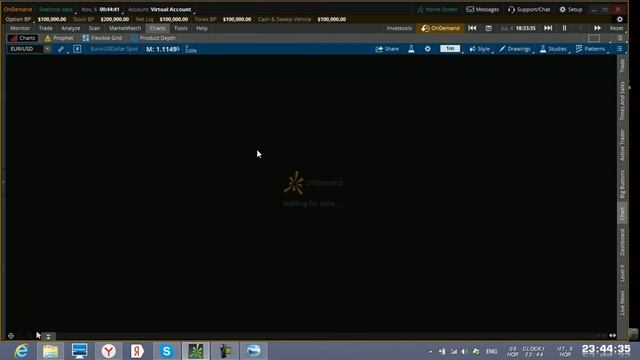Open the Help tab
Screen dimensions: 640x360
click(x=202, y=28)
